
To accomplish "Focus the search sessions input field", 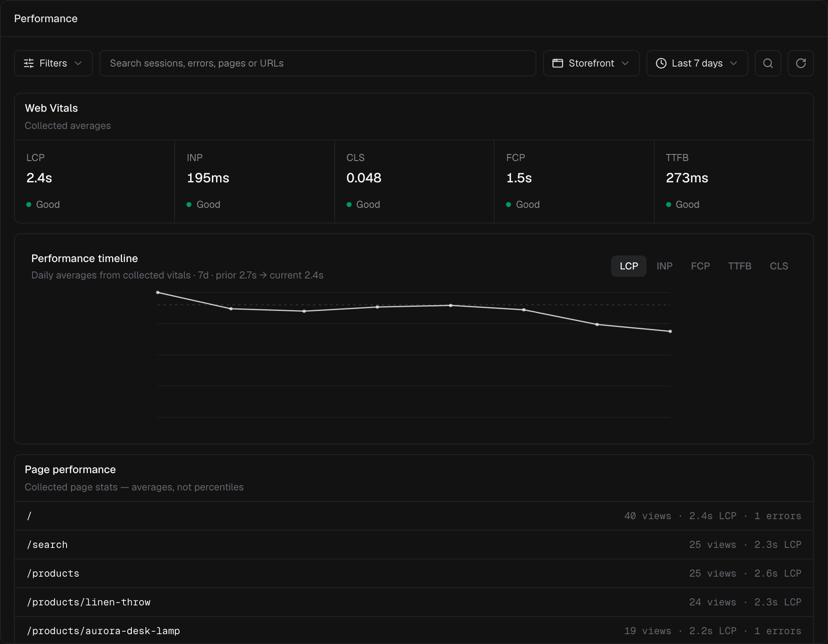I will point(317,63).
